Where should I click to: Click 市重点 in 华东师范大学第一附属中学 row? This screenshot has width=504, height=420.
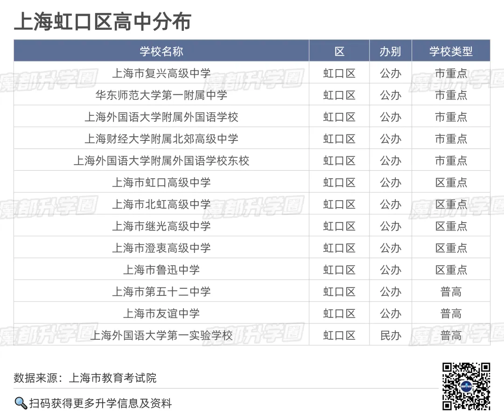451,95
